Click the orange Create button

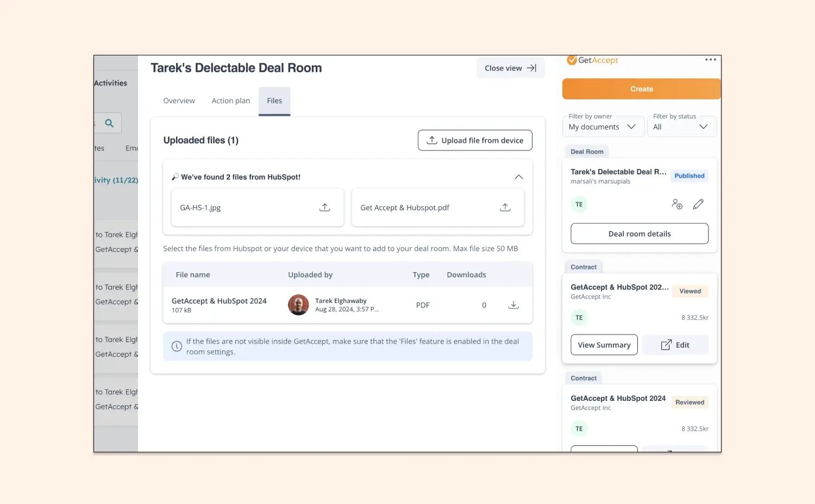[642, 89]
